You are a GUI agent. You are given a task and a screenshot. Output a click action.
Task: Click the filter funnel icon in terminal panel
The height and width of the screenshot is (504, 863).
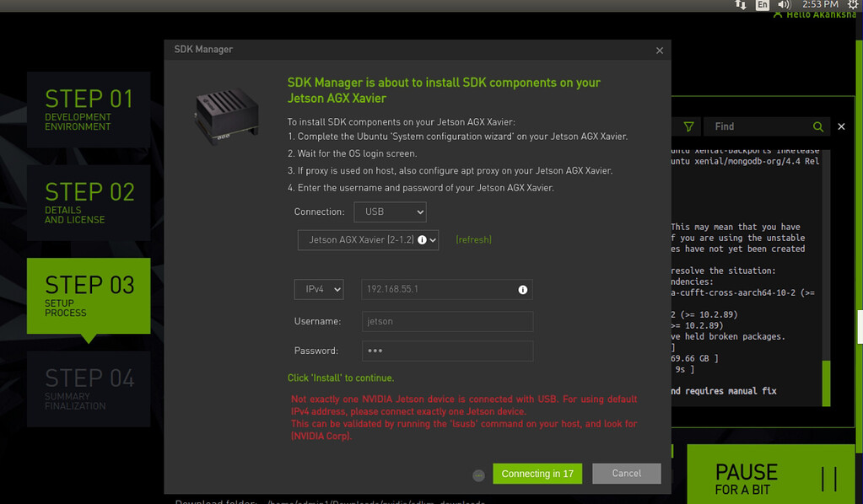click(x=688, y=126)
